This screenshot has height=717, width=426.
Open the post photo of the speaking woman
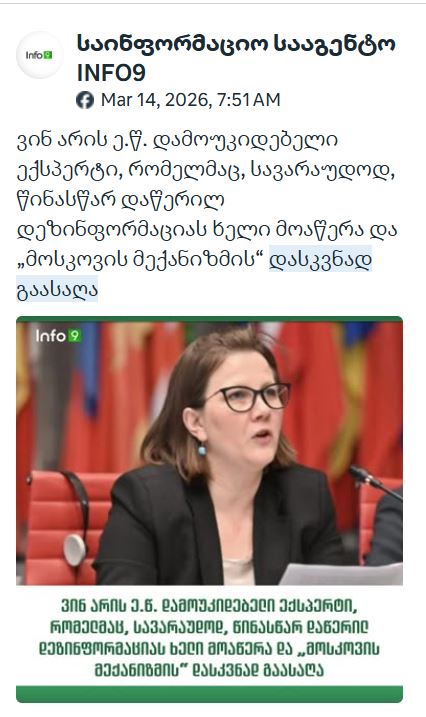pyautogui.click(x=209, y=454)
